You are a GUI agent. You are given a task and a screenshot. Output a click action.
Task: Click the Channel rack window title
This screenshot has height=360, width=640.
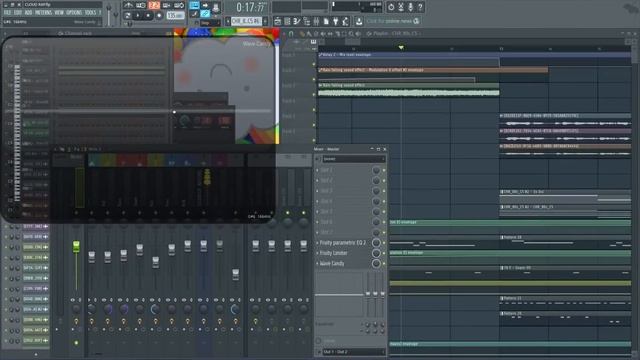pyautogui.click(x=78, y=33)
